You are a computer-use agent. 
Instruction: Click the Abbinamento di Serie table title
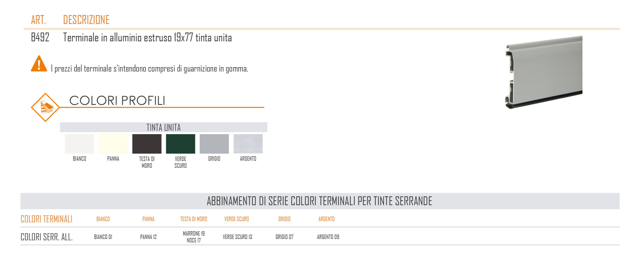coord(320,201)
